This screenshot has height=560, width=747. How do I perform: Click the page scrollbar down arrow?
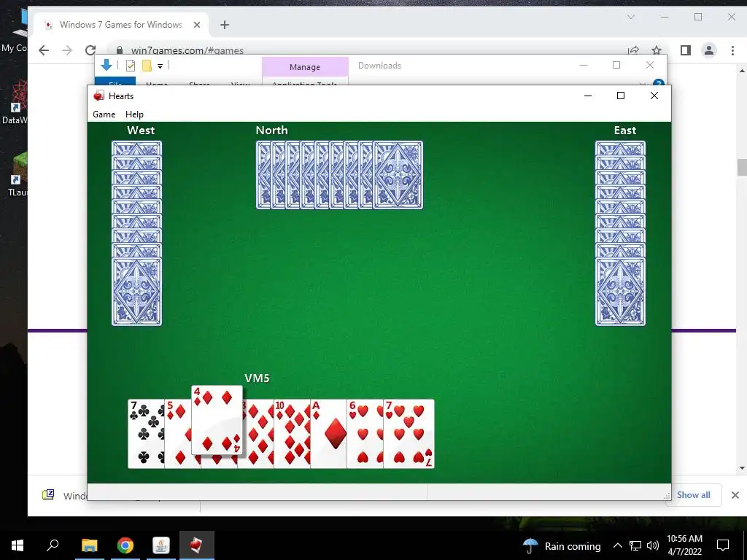click(742, 469)
